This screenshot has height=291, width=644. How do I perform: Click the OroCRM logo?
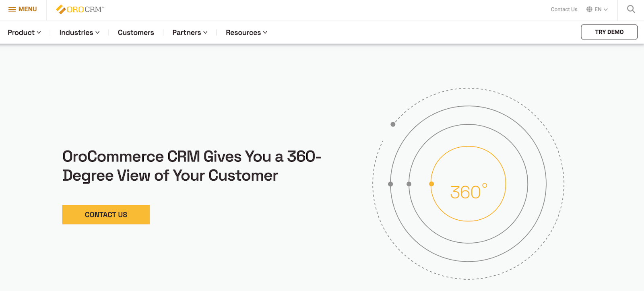pyautogui.click(x=80, y=9)
